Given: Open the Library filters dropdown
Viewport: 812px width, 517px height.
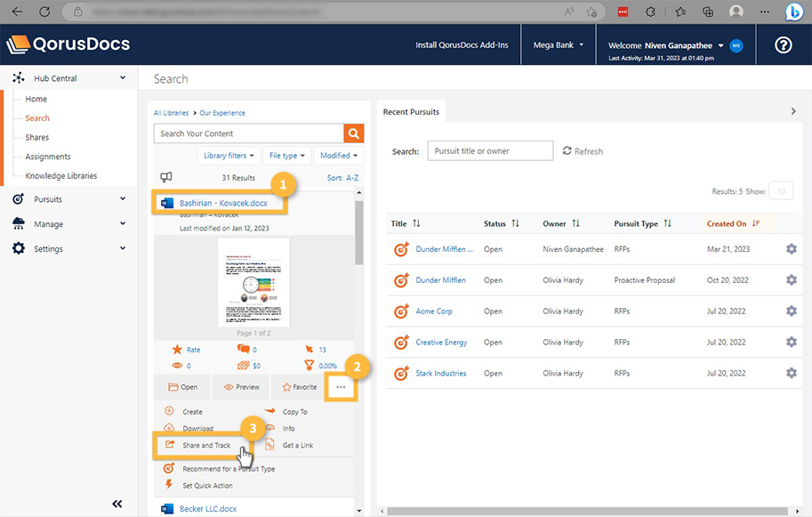Looking at the screenshot, I should pyautogui.click(x=229, y=156).
